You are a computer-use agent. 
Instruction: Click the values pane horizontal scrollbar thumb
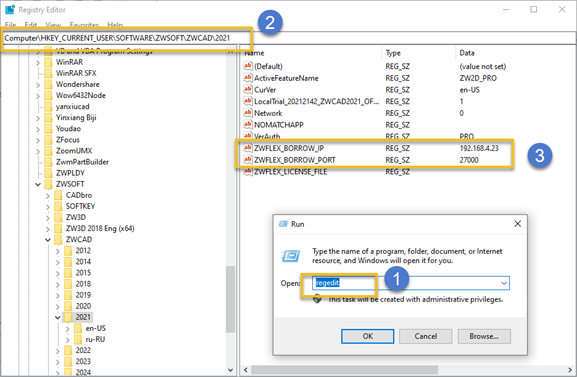coord(344,370)
